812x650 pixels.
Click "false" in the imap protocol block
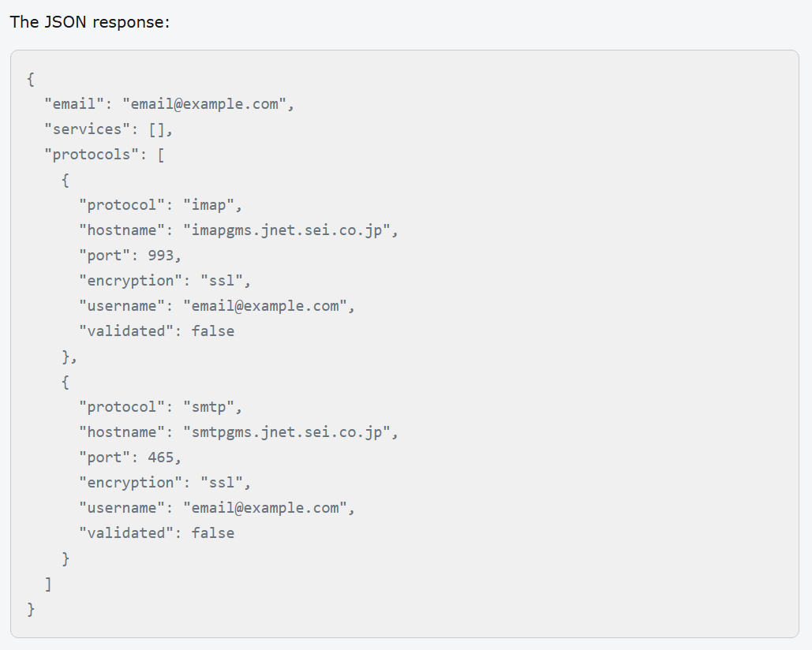pyautogui.click(x=212, y=331)
